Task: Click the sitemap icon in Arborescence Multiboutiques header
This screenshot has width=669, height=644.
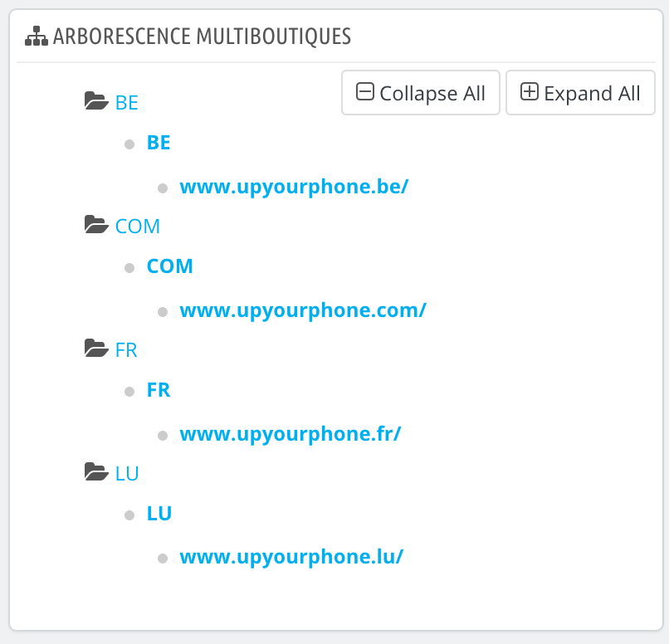Action: pos(37,37)
